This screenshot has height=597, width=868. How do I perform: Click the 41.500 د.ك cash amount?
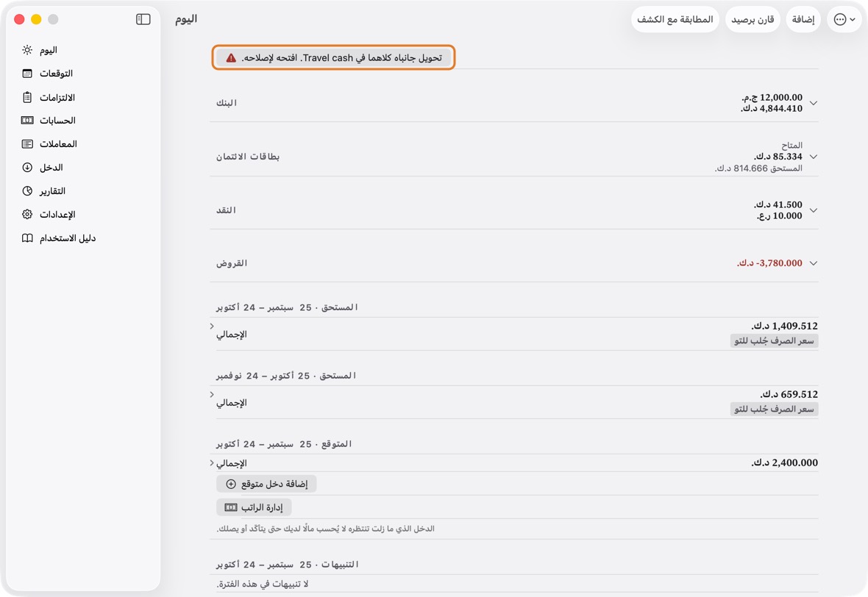point(778,204)
